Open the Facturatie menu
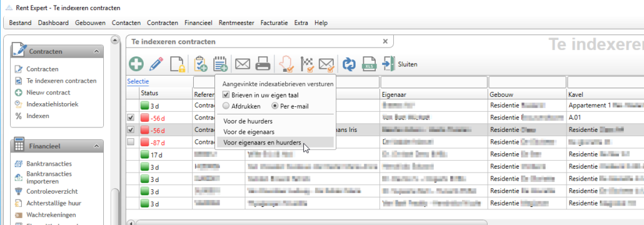Viewport: 644px width, 225px height. click(274, 23)
